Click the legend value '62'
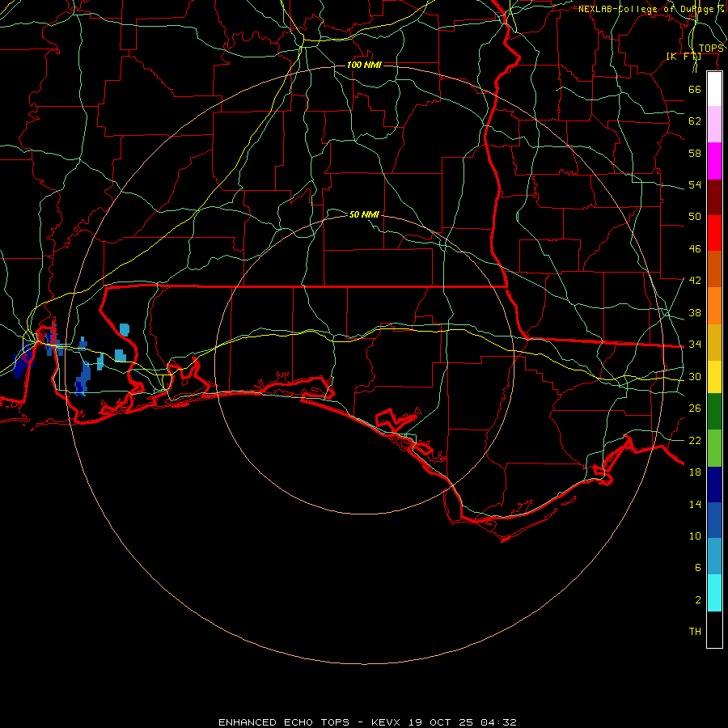The image size is (728, 728). pos(695,121)
